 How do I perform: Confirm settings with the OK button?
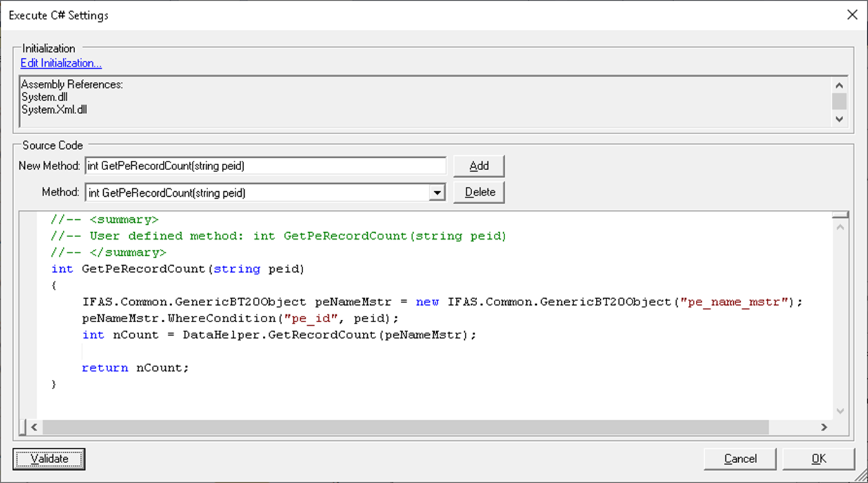(818, 459)
